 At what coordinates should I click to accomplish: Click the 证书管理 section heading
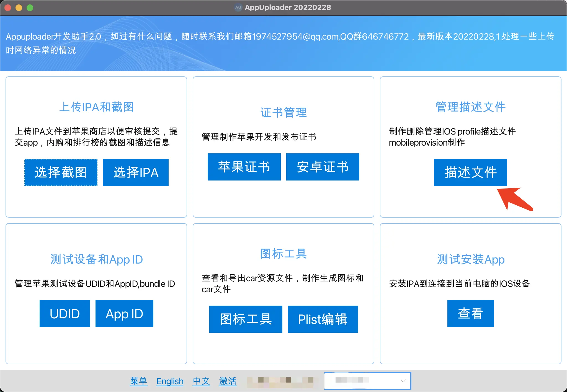283,112
